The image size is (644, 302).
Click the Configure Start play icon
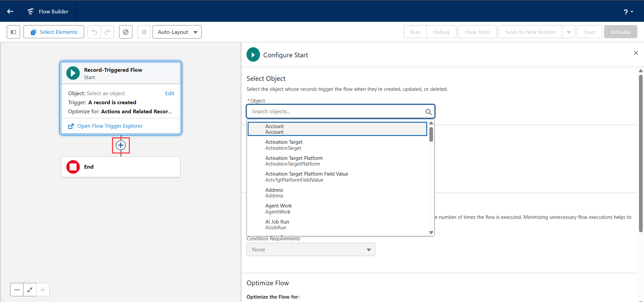point(253,55)
